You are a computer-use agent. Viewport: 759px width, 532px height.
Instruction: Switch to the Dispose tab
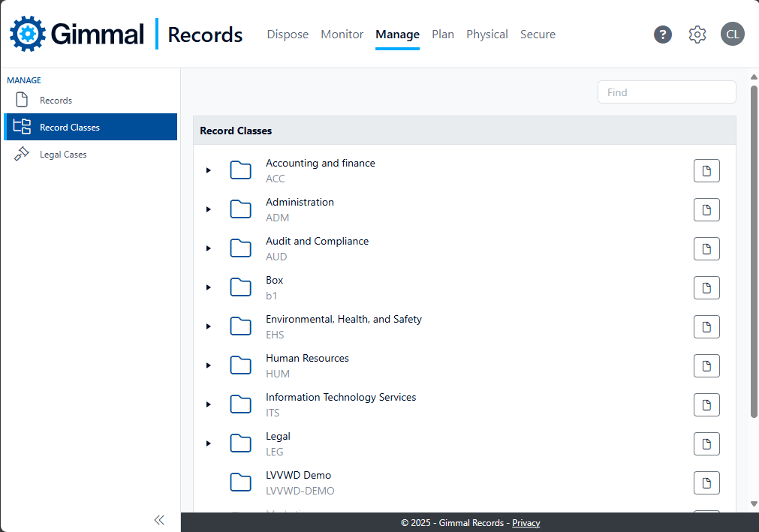(x=288, y=35)
